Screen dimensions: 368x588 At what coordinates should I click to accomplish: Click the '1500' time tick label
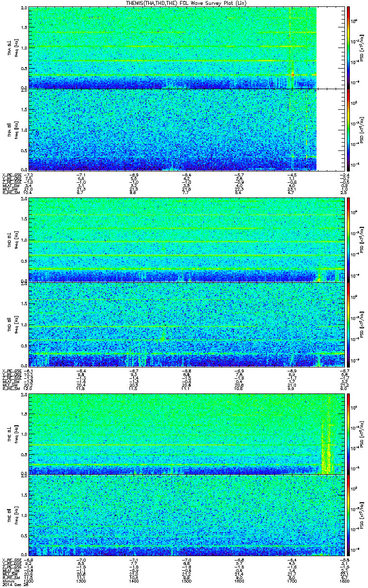186,581
